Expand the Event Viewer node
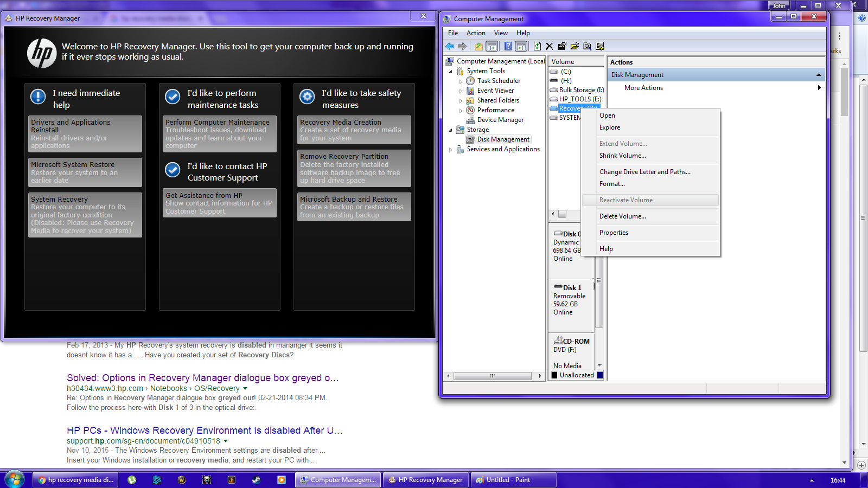The image size is (868, 488). [461, 91]
